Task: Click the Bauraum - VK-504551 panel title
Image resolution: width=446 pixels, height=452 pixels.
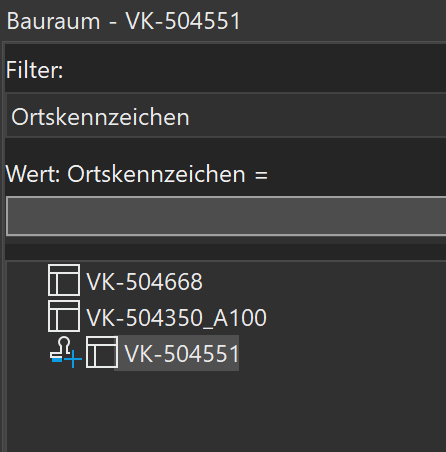Action: click(x=123, y=21)
